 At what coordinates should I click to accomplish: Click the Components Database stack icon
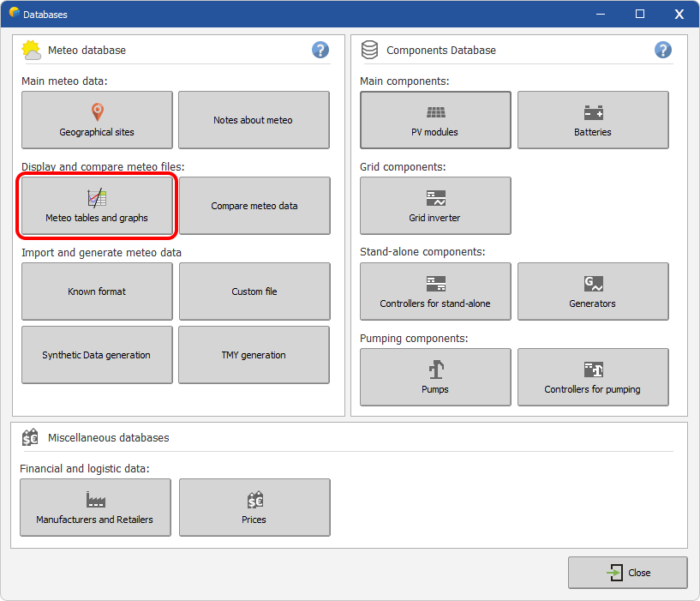click(x=369, y=50)
